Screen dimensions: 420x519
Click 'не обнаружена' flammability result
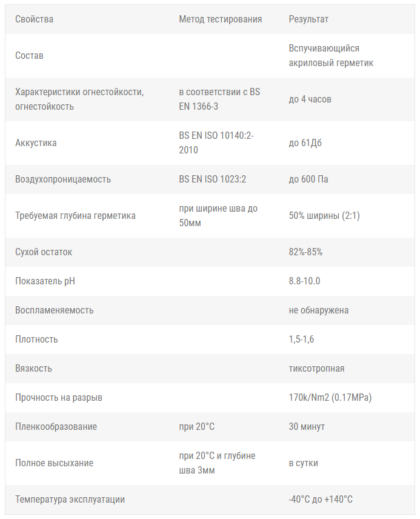[318, 310]
